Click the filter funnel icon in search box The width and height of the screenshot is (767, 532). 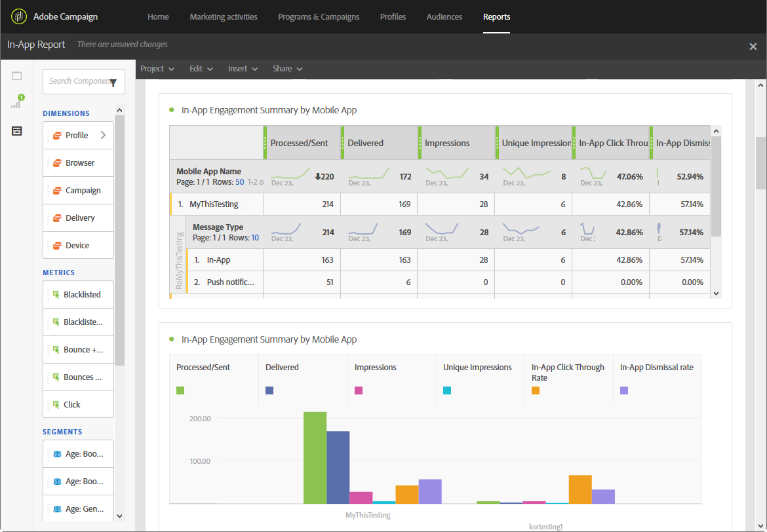(x=113, y=83)
